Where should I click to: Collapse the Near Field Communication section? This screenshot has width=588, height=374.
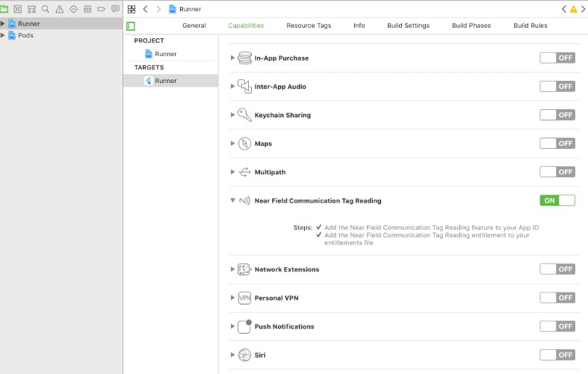pyautogui.click(x=233, y=200)
